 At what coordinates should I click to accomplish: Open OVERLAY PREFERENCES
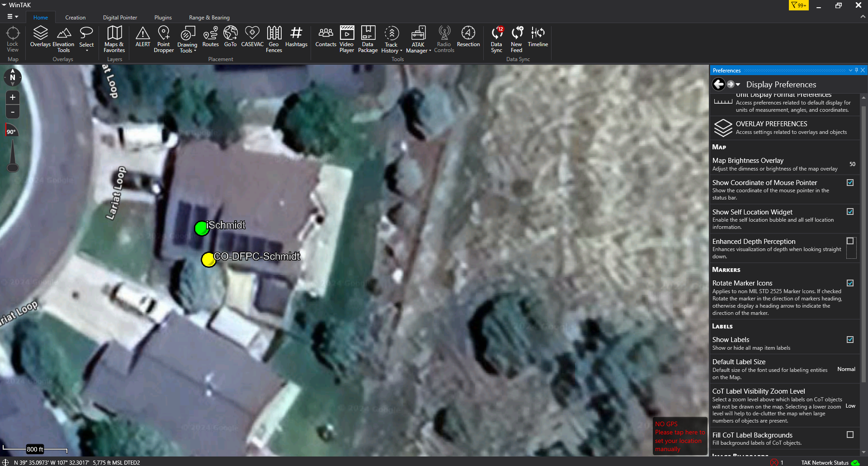[x=785, y=128]
